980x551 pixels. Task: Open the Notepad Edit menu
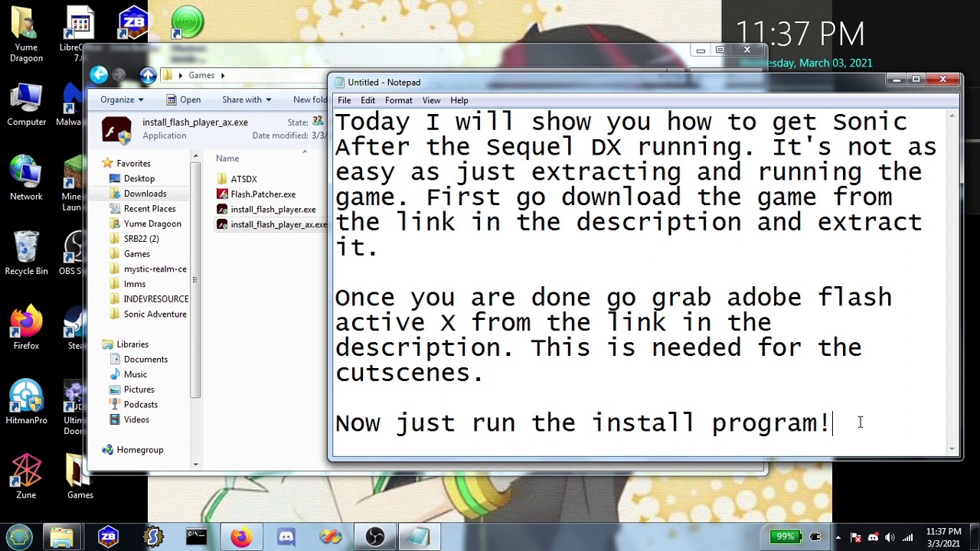click(367, 100)
